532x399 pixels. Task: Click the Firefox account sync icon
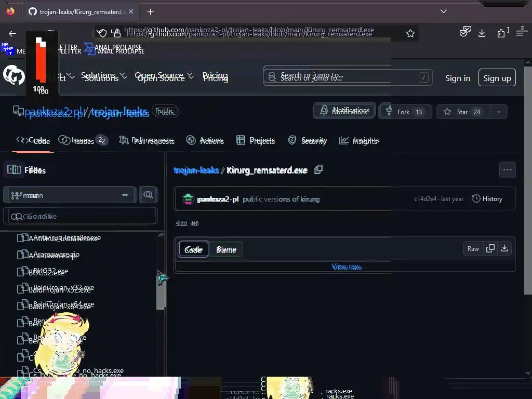click(465, 32)
